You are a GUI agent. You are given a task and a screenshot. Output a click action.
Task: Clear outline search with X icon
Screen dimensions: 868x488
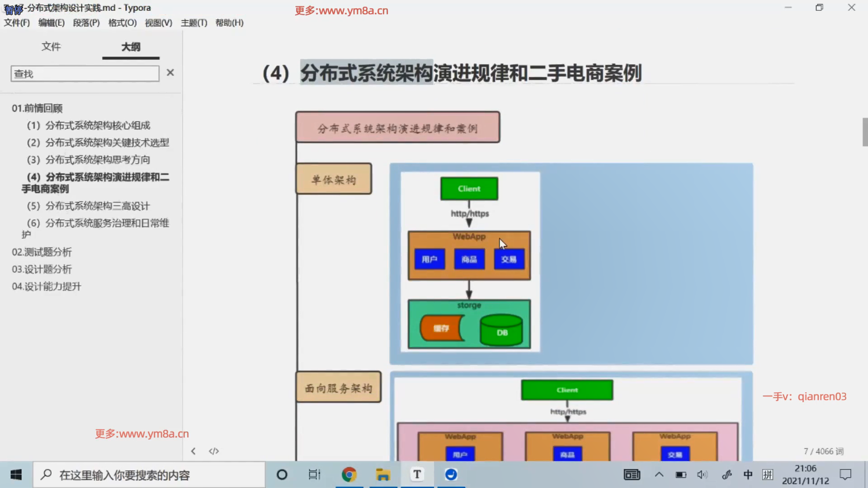coord(170,73)
